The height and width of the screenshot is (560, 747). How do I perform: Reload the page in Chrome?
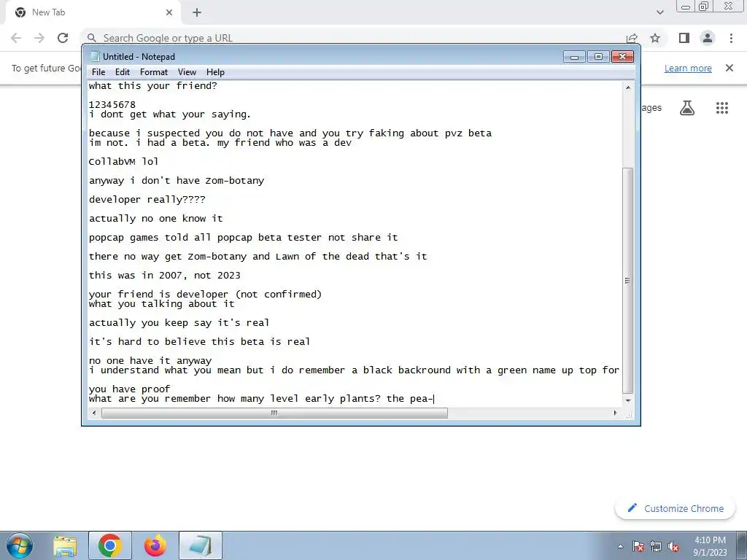63,38
